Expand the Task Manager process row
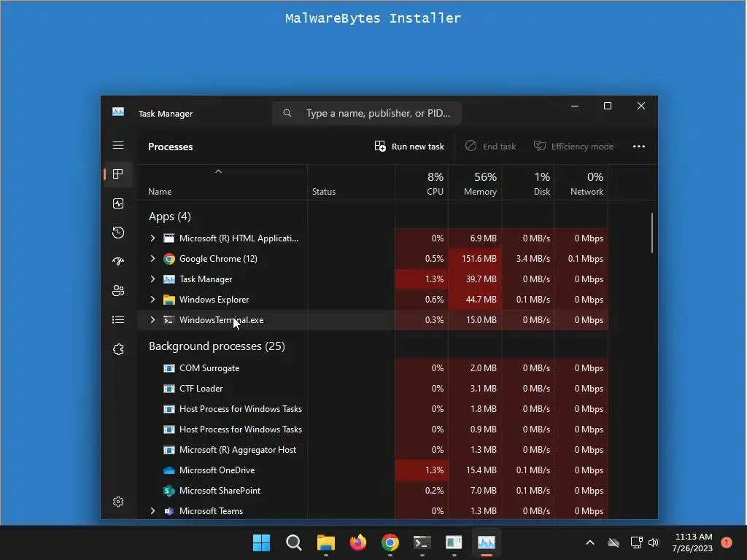 pos(153,279)
